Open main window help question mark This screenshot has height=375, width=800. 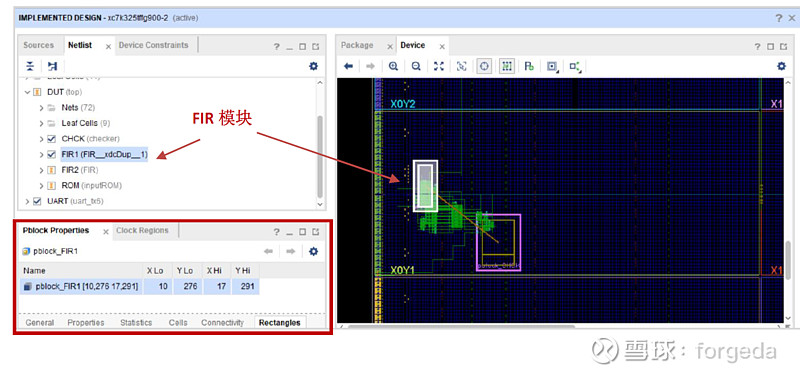pos(779,18)
